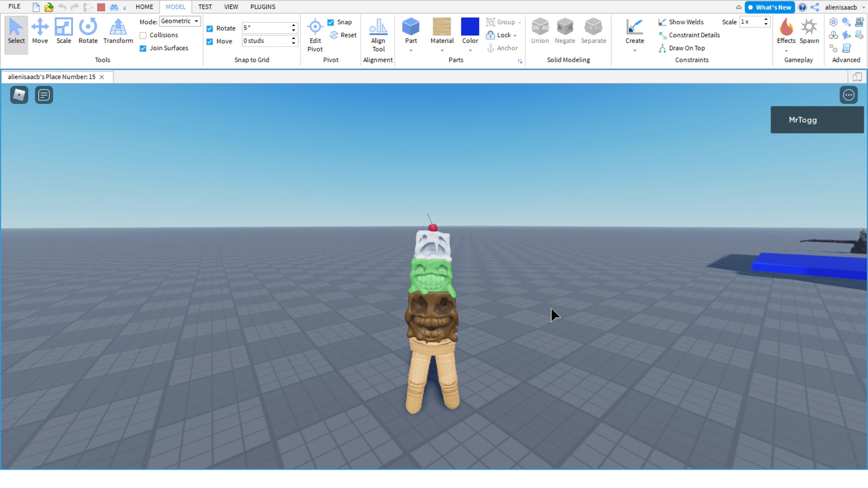Open the PLUGINS tab
Image resolution: width=868 pixels, height=488 pixels.
(x=263, y=7)
